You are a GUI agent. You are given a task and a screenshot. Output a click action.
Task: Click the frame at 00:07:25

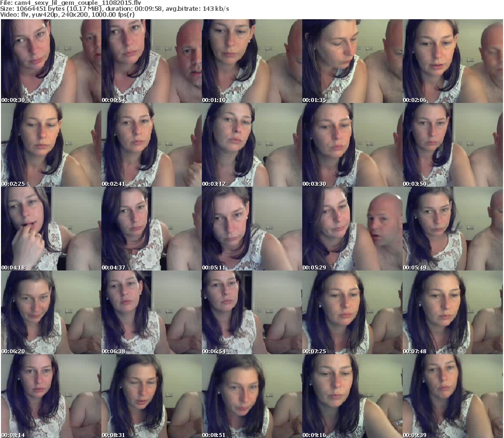click(x=352, y=312)
